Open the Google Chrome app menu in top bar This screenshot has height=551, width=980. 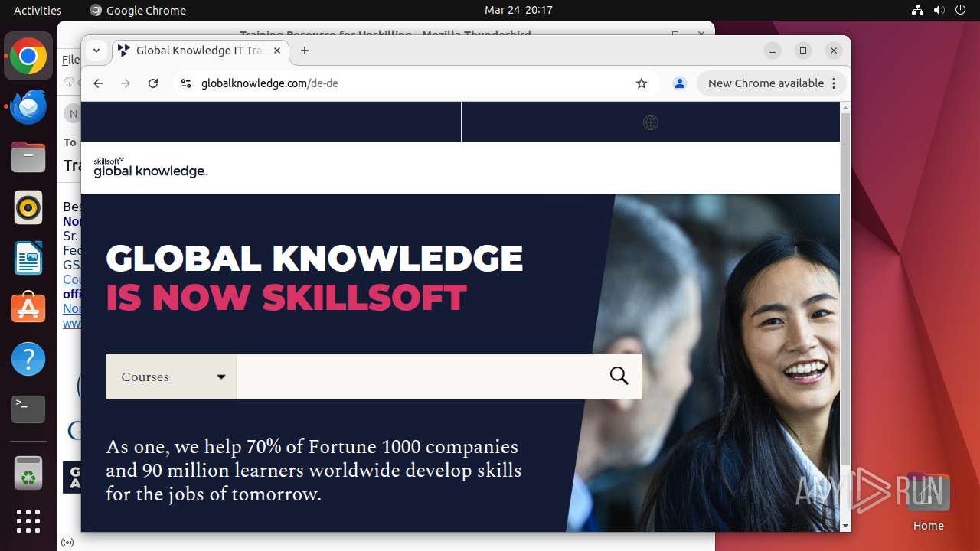pyautogui.click(x=138, y=10)
